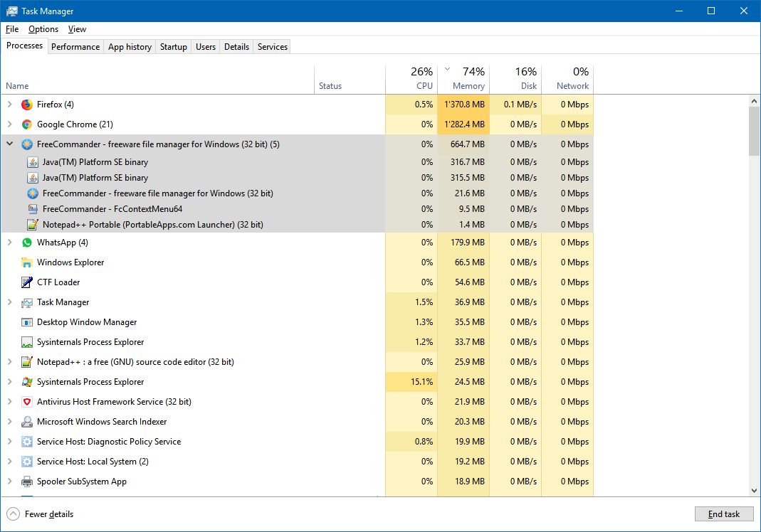This screenshot has width=761, height=532.
Task: Sort by the CPU column header
Action: pyautogui.click(x=411, y=79)
